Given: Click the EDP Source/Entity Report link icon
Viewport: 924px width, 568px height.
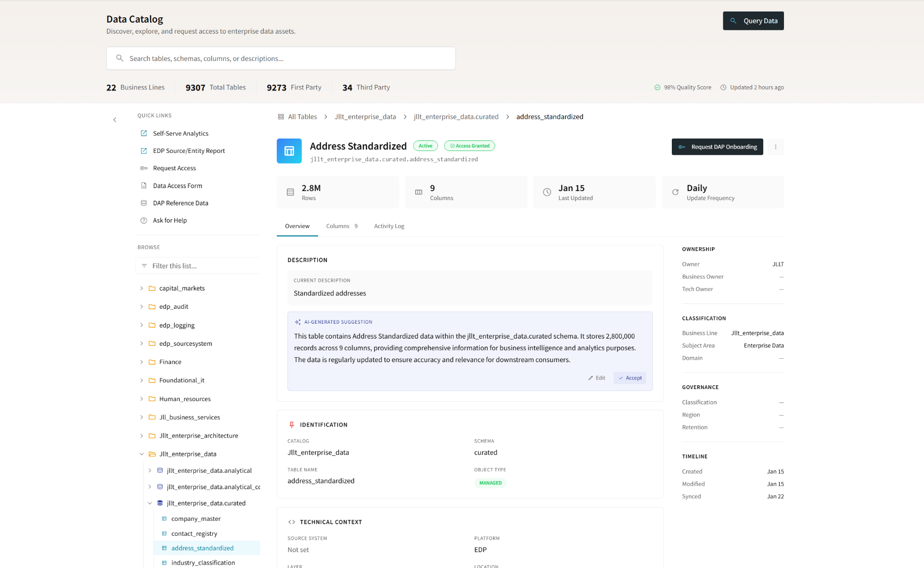Looking at the screenshot, I should coord(143,151).
